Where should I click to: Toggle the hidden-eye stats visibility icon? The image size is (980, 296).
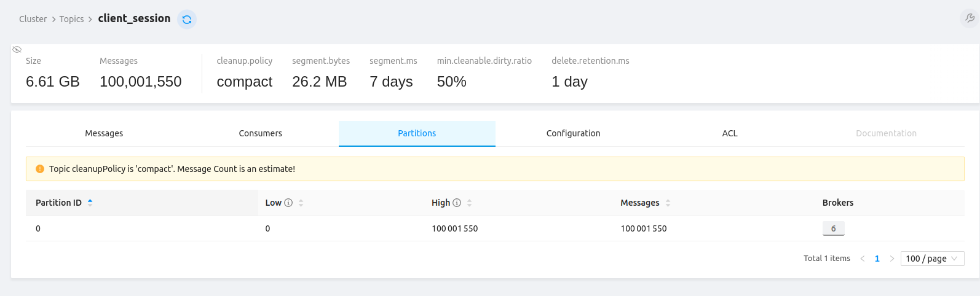click(17, 49)
